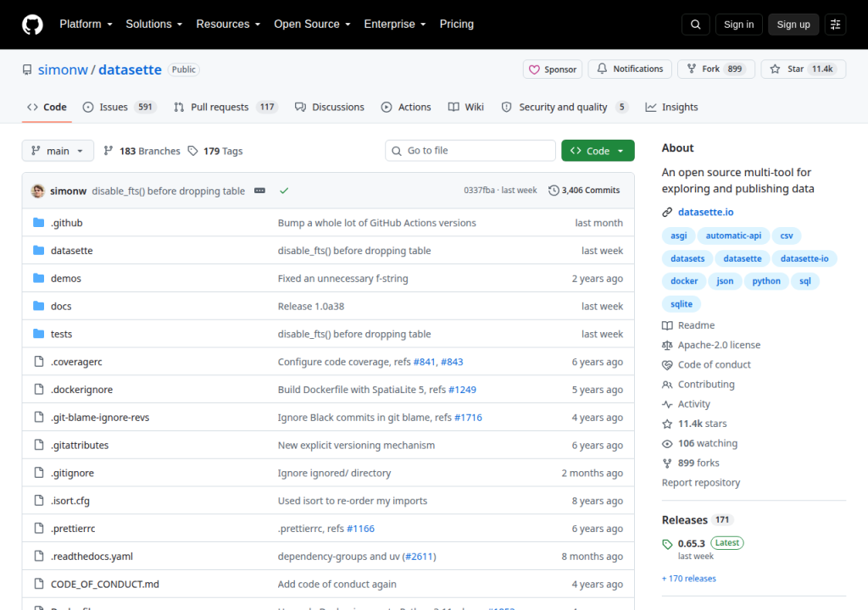868x610 pixels.
Task: Click the tag icon beside release 0.65.3
Action: (667, 544)
